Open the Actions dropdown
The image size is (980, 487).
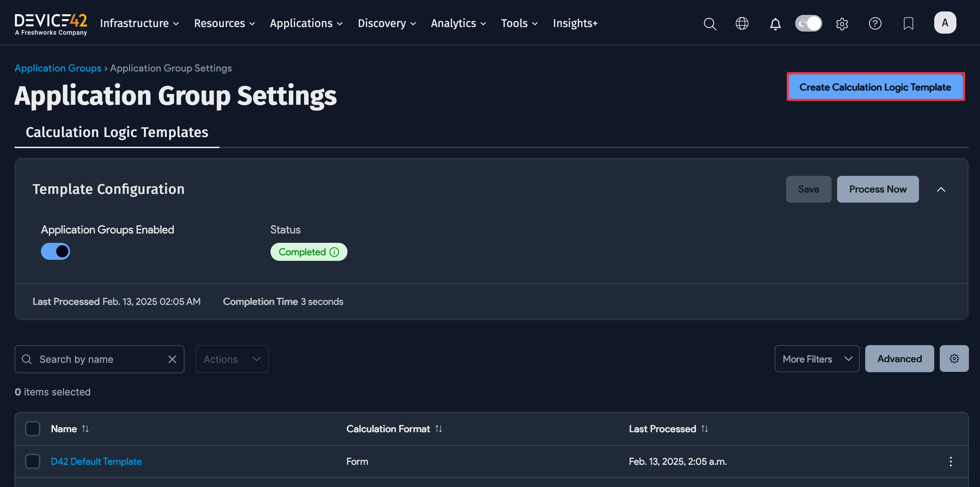231,358
